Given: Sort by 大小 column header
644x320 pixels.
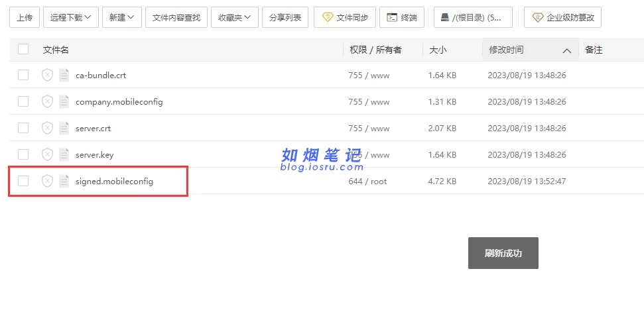Looking at the screenshot, I should pyautogui.click(x=438, y=50).
